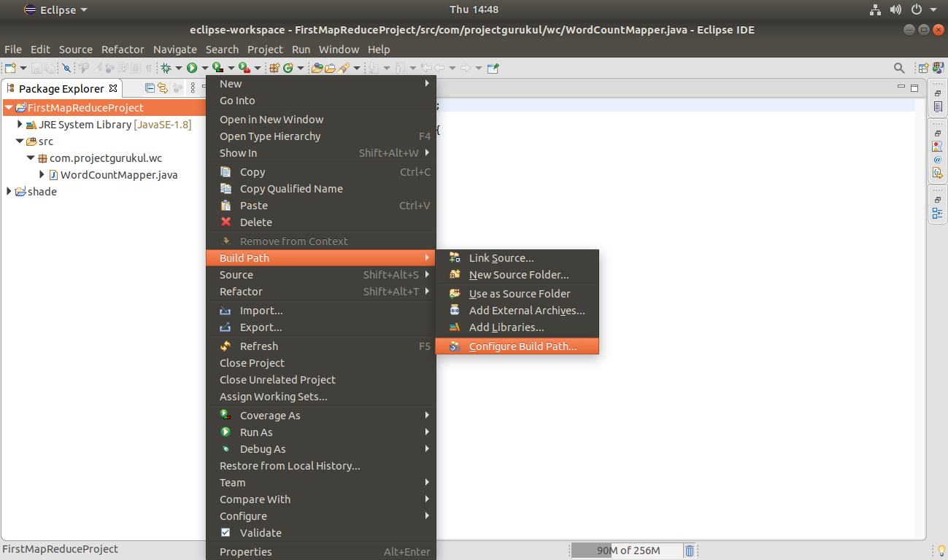948x560 pixels.
Task: Open dropdown arrow next to New icon
Action: point(23,68)
